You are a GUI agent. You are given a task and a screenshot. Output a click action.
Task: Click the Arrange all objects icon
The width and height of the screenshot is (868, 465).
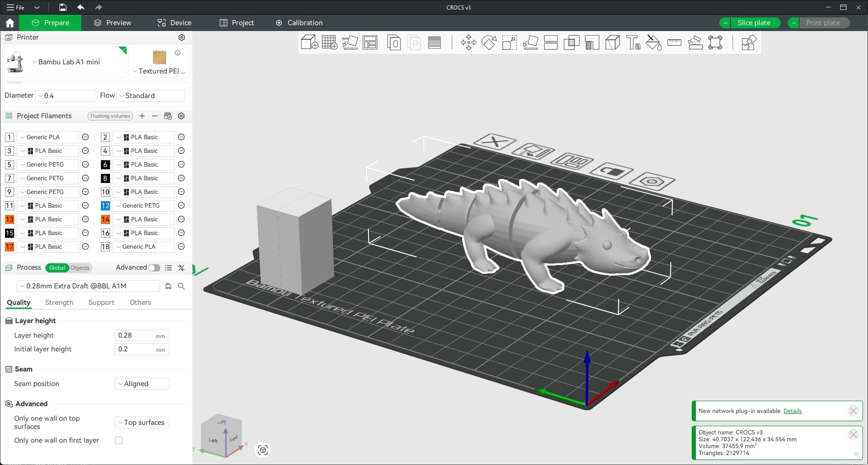click(x=370, y=42)
